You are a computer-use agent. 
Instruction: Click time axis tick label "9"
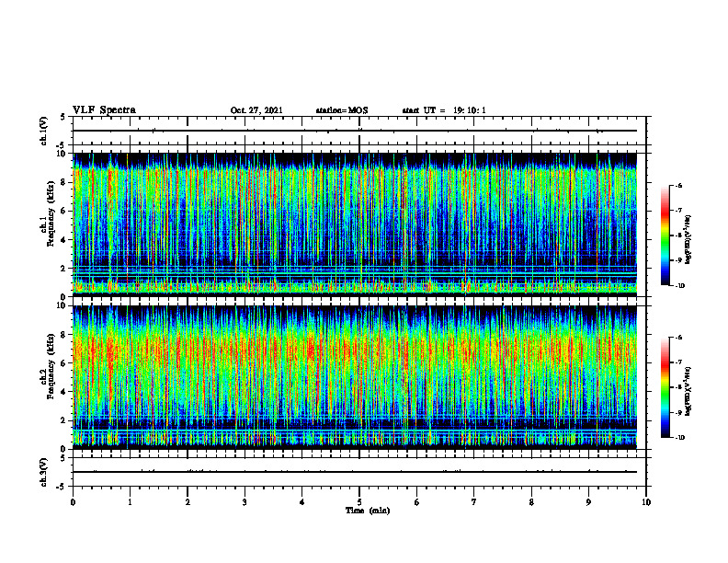tap(588, 502)
